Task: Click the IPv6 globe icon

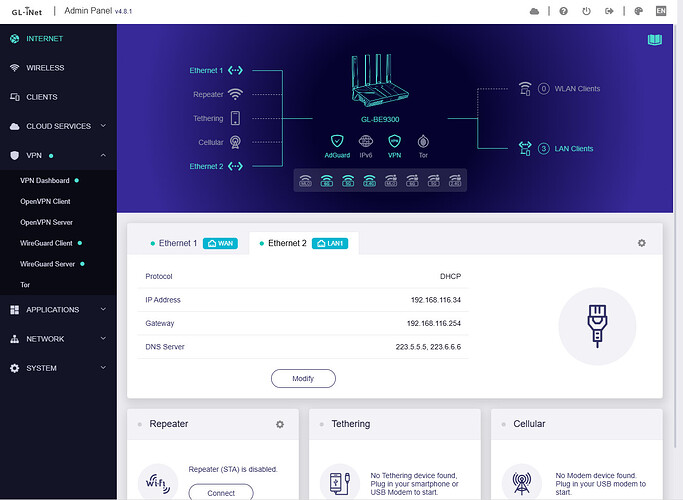Action: 366,142
